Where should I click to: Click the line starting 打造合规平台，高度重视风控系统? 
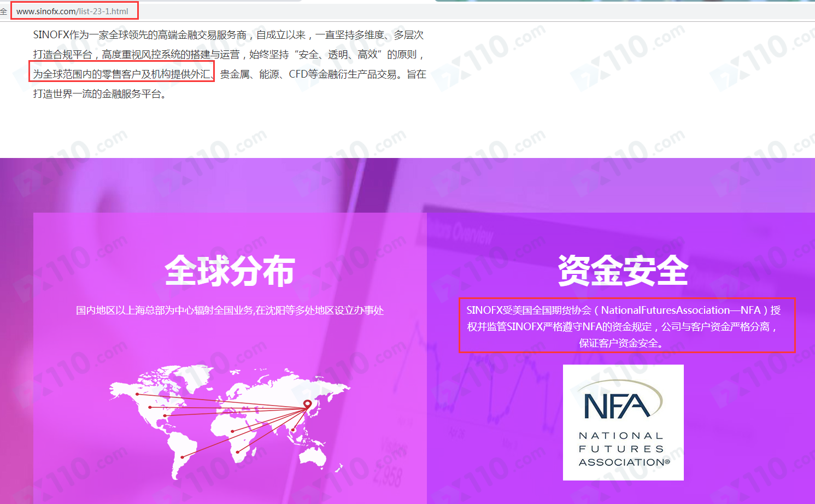click(x=228, y=55)
